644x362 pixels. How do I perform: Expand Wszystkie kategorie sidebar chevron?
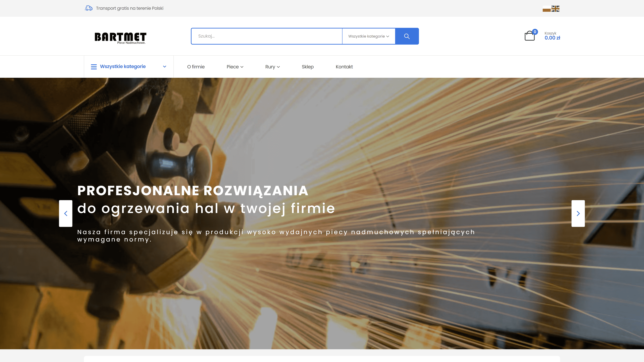(165, 67)
